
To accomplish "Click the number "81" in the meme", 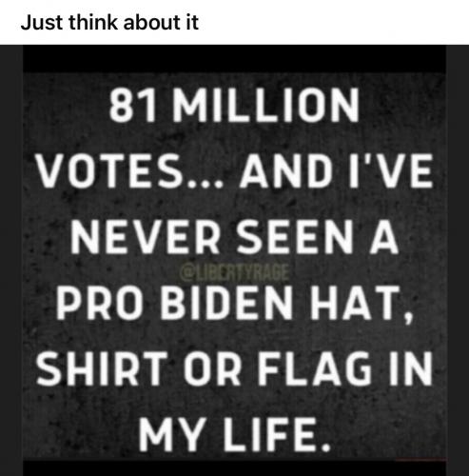I will (132, 106).
